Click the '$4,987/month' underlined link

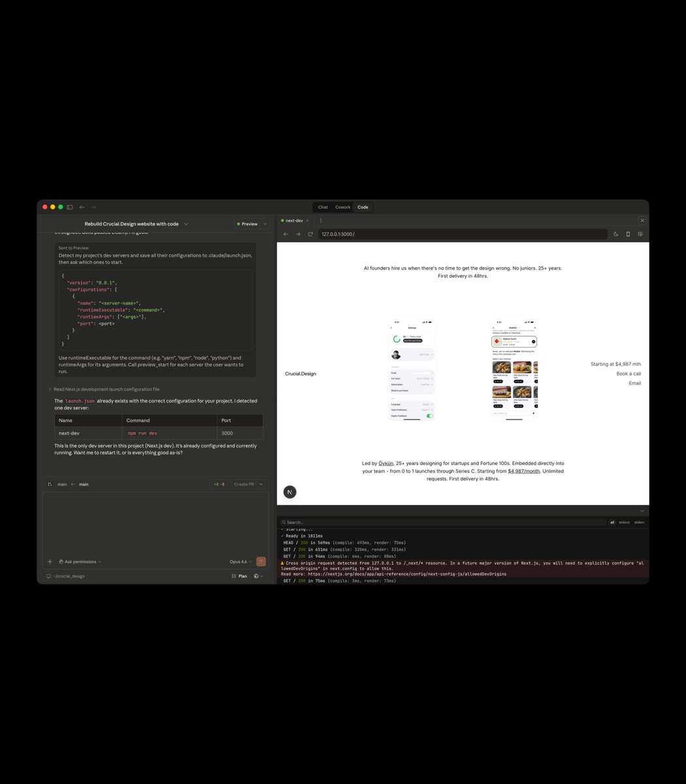pos(524,471)
